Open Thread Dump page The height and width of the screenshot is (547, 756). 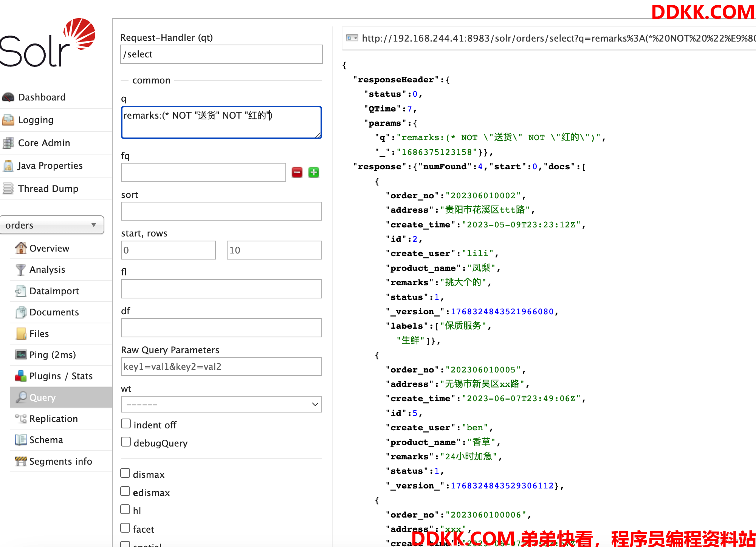coord(48,189)
